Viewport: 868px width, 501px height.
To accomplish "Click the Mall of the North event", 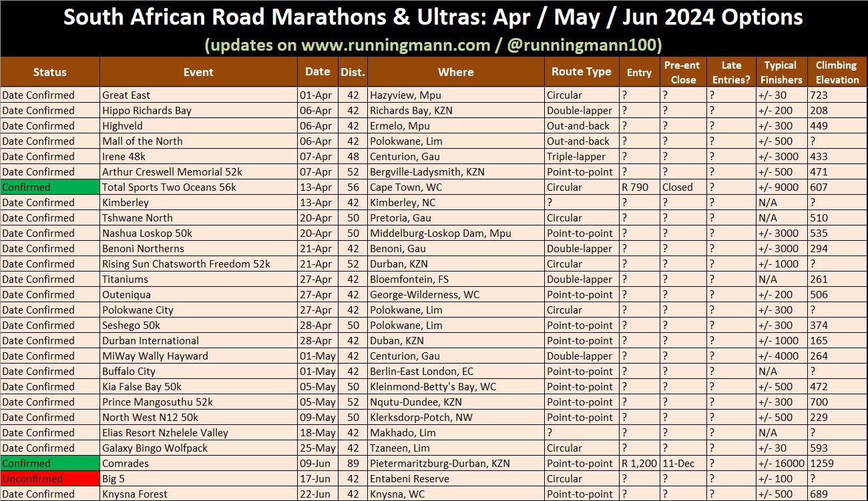I will pyautogui.click(x=198, y=141).
